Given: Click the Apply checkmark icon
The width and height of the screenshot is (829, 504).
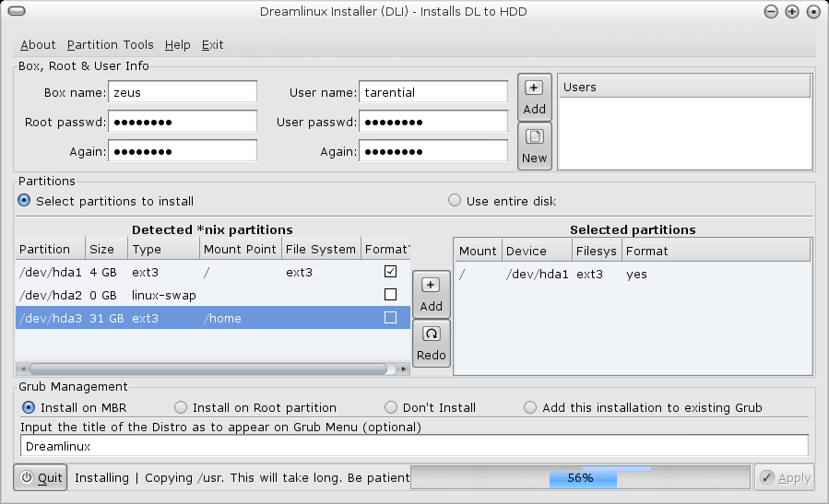Looking at the screenshot, I should click(766, 477).
